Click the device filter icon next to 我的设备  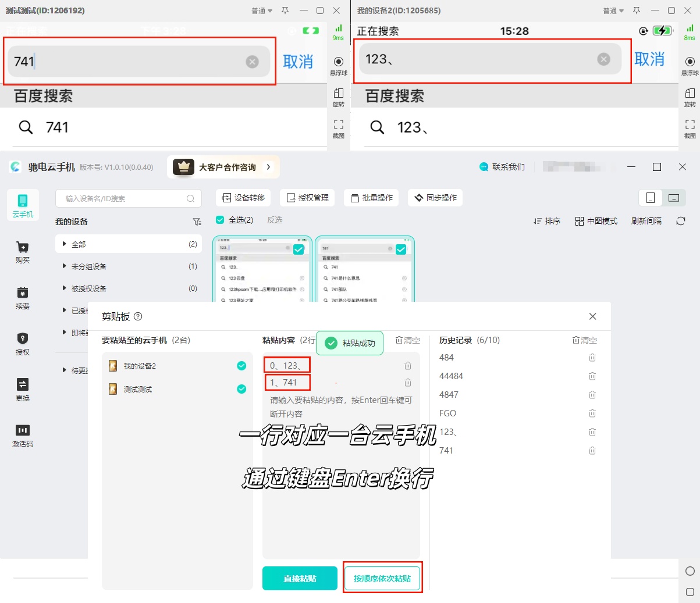pyautogui.click(x=197, y=222)
